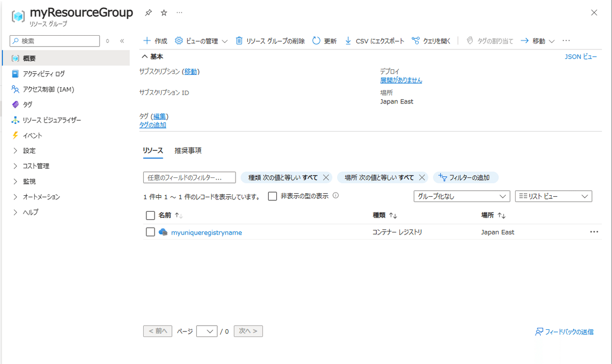Pin myResourceGroup to dashboard
The height and width of the screenshot is (364, 612).
148,13
